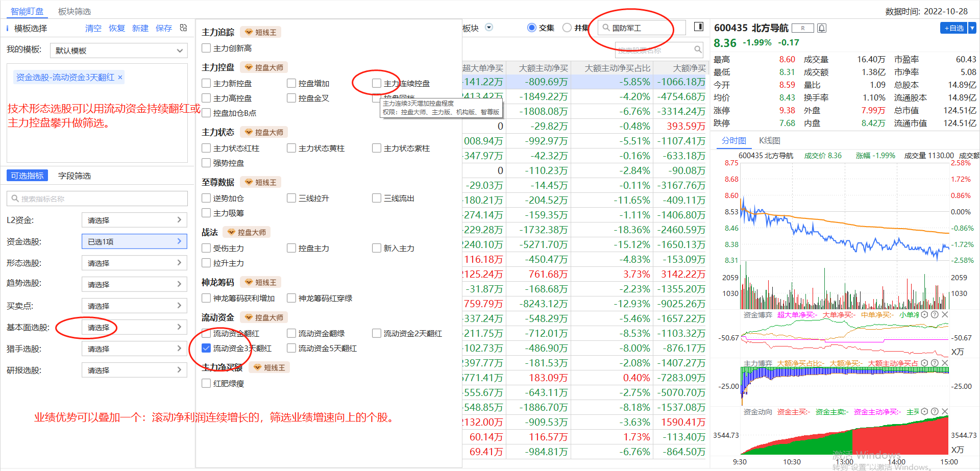
Task: Click the 板块 round dropdown arrow icon
Action: 489,28
